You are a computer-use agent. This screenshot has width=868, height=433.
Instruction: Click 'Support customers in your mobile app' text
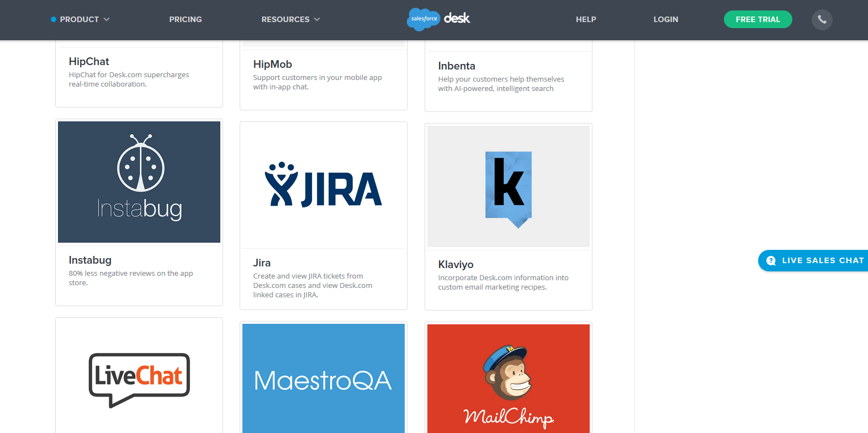point(317,82)
